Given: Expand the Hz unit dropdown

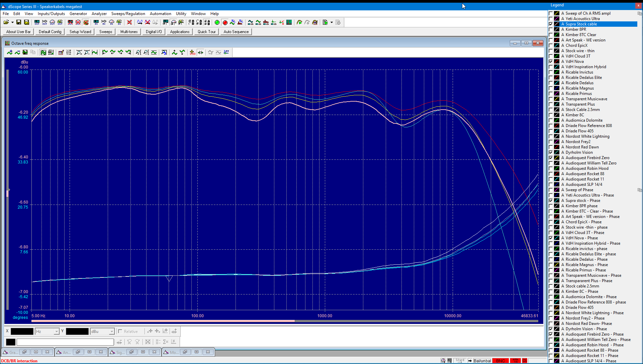Looking at the screenshot, I should click(57, 331).
